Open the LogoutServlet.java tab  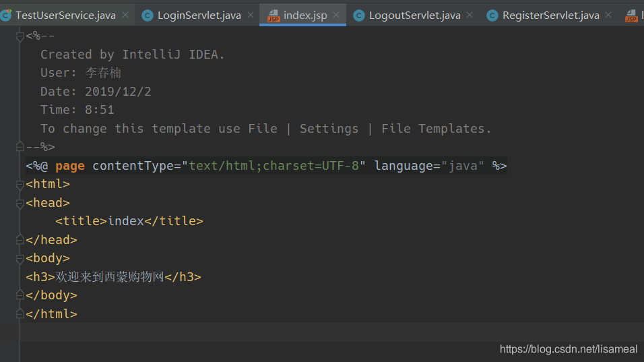tap(414, 16)
